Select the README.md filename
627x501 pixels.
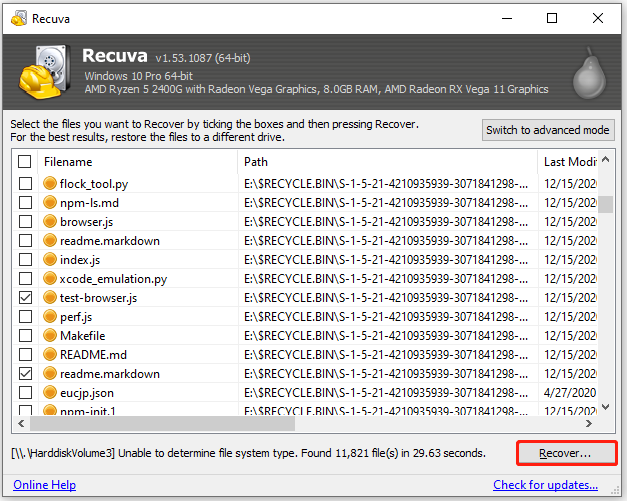point(93,354)
